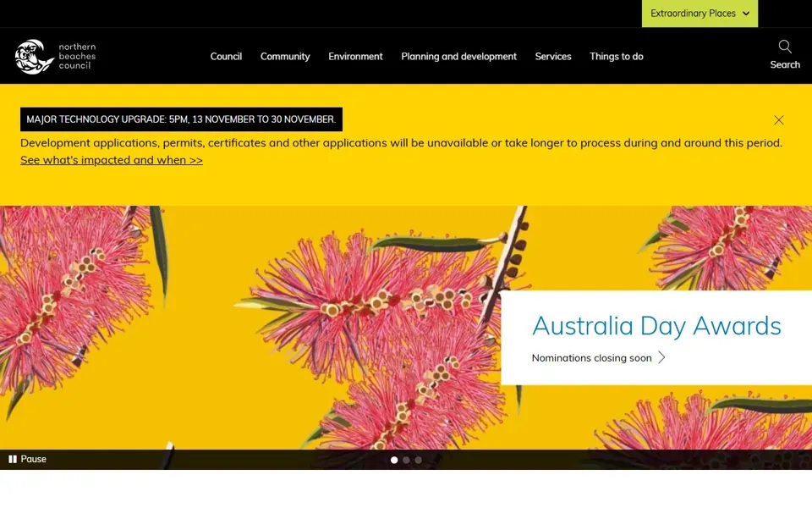Click the Northern Beaches Council logo
Image resolution: width=812 pixels, height=508 pixels.
pyautogui.click(x=56, y=57)
